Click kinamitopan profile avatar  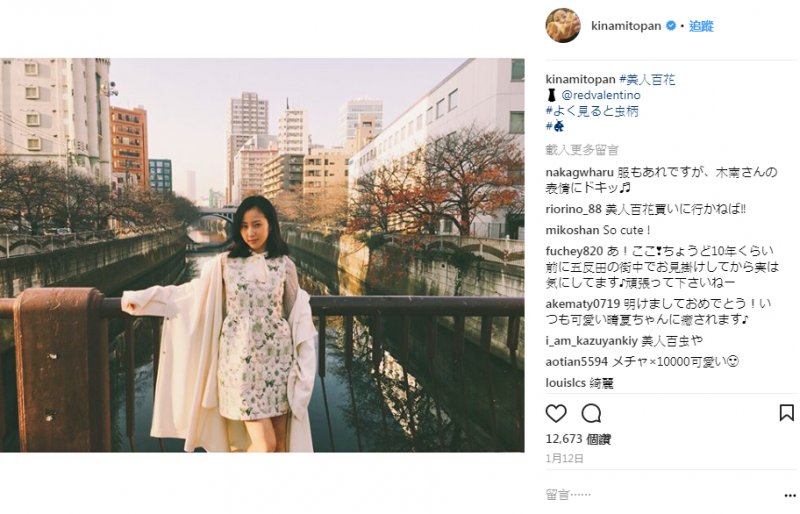coord(563,25)
